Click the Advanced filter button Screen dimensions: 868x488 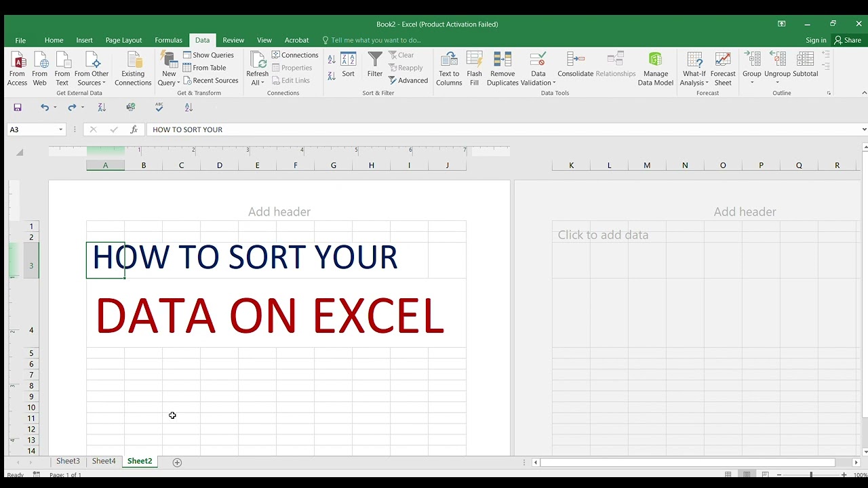pos(408,80)
